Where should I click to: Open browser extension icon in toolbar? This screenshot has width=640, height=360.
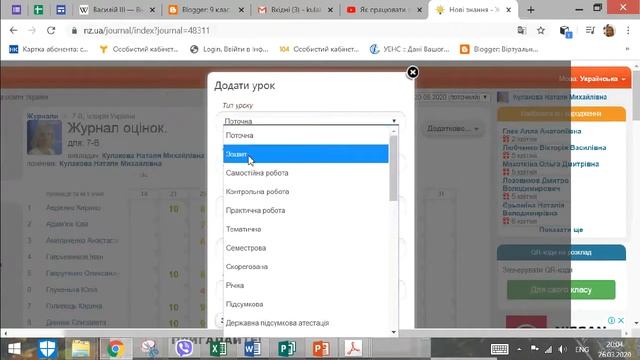(x=565, y=31)
